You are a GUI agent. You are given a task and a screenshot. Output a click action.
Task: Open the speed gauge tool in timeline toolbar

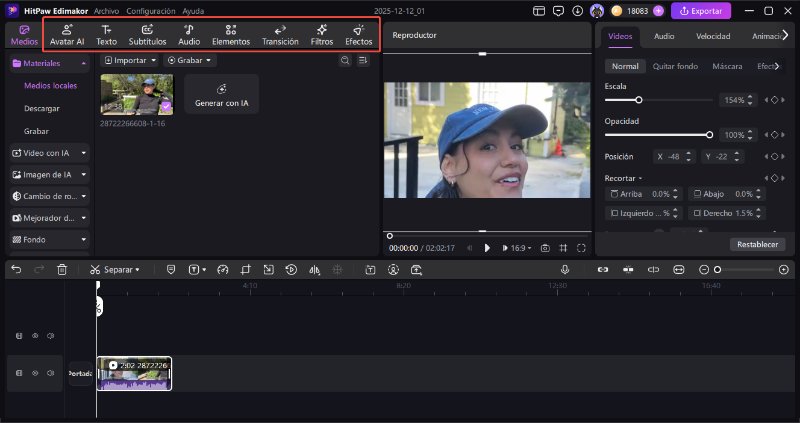222,269
